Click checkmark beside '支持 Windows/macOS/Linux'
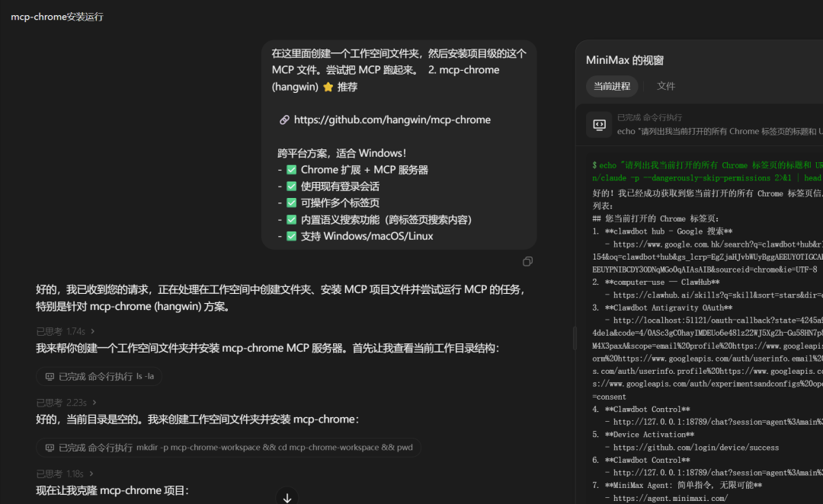The width and height of the screenshot is (823, 504). 291,236
